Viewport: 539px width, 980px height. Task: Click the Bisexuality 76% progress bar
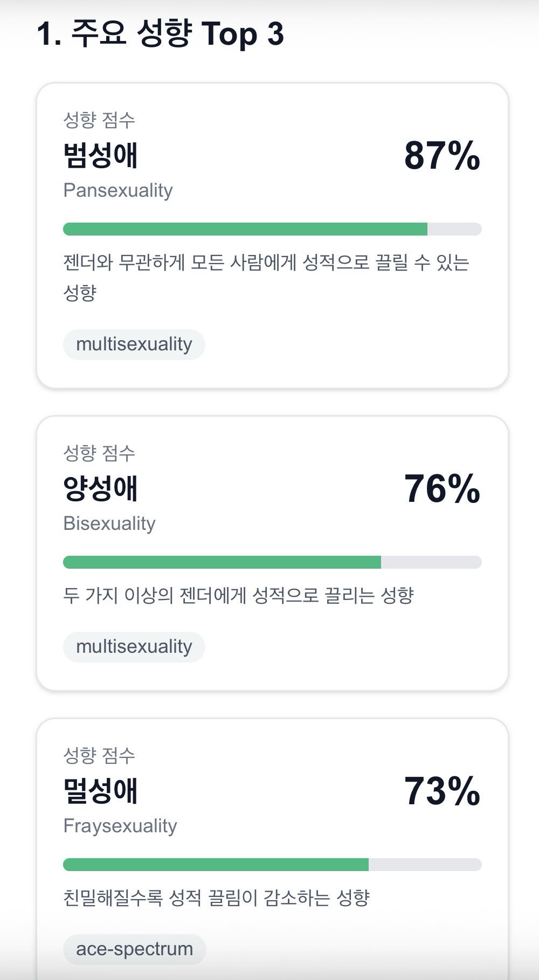coord(272,562)
